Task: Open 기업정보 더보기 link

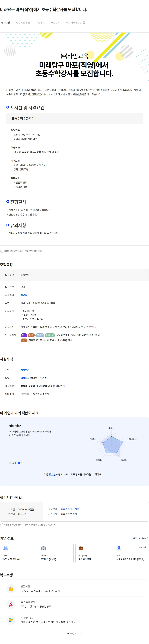Action: point(140,538)
